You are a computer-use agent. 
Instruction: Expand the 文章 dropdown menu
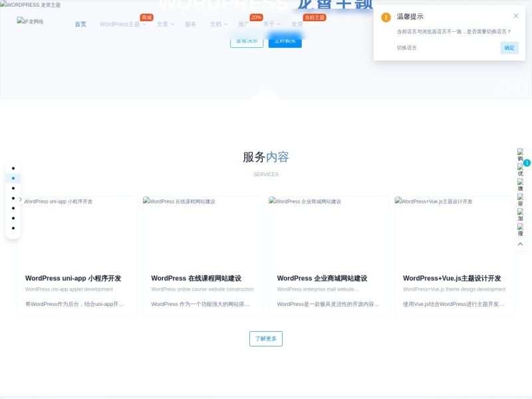click(165, 24)
